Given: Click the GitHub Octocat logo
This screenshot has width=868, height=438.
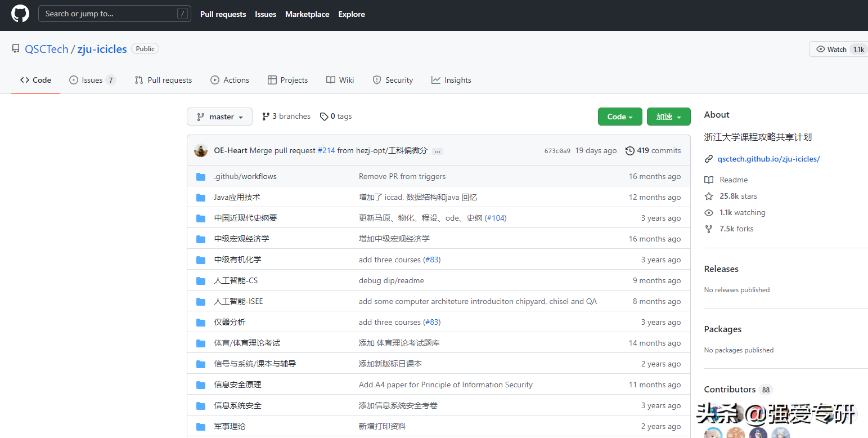Looking at the screenshot, I should click(x=20, y=14).
